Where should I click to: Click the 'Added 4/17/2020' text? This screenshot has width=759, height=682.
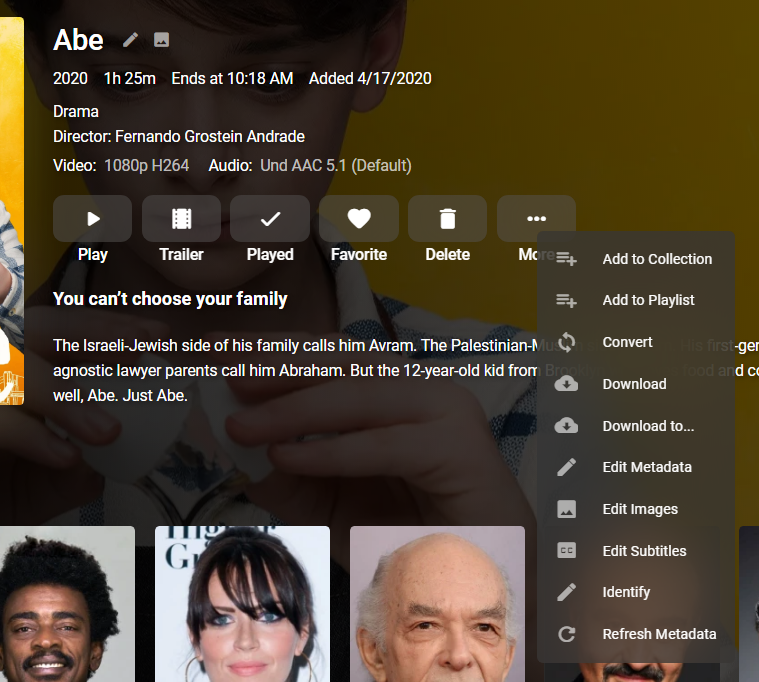pos(370,78)
